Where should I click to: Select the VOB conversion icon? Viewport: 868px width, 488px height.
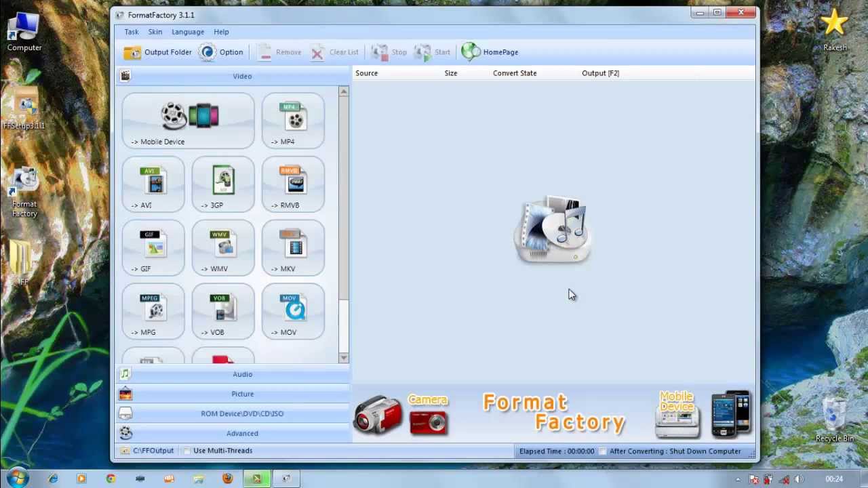(223, 312)
